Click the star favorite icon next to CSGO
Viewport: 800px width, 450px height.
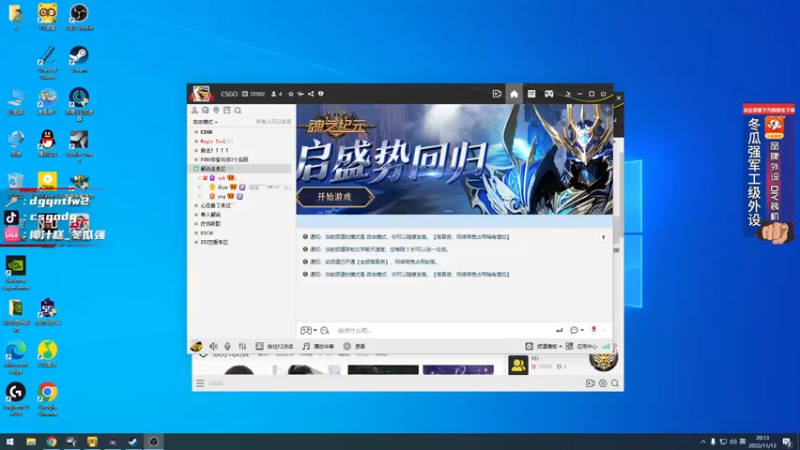pyautogui.click(x=291, y=94)
